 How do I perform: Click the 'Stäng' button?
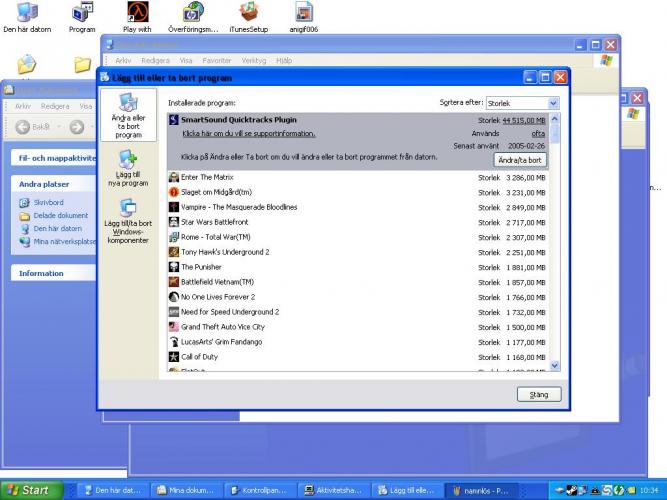coord(538,395)
